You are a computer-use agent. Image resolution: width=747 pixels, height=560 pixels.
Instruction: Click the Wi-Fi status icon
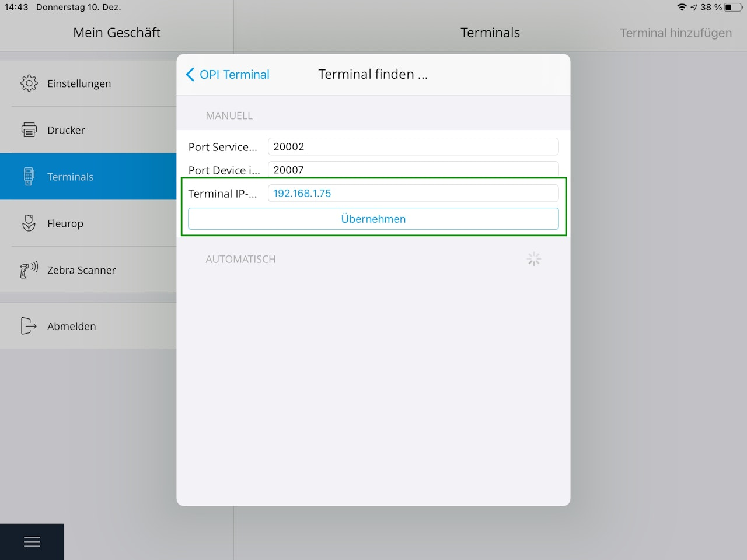(x=682, y=7)
